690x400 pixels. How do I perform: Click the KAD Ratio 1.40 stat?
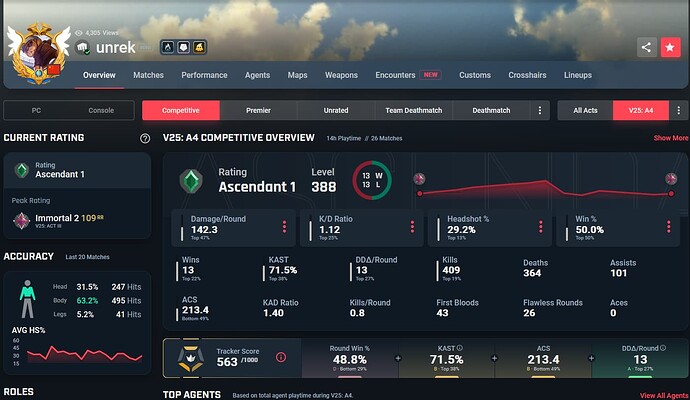(x=280, y=308)
